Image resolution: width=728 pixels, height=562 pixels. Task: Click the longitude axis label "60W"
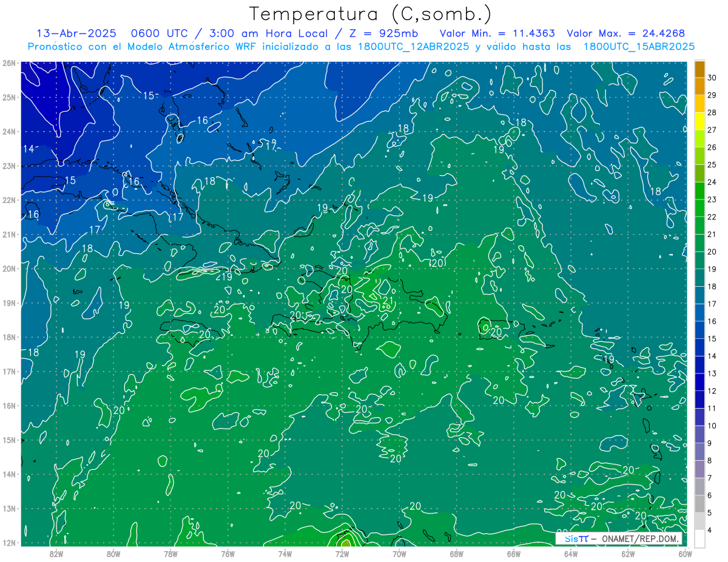685,554
